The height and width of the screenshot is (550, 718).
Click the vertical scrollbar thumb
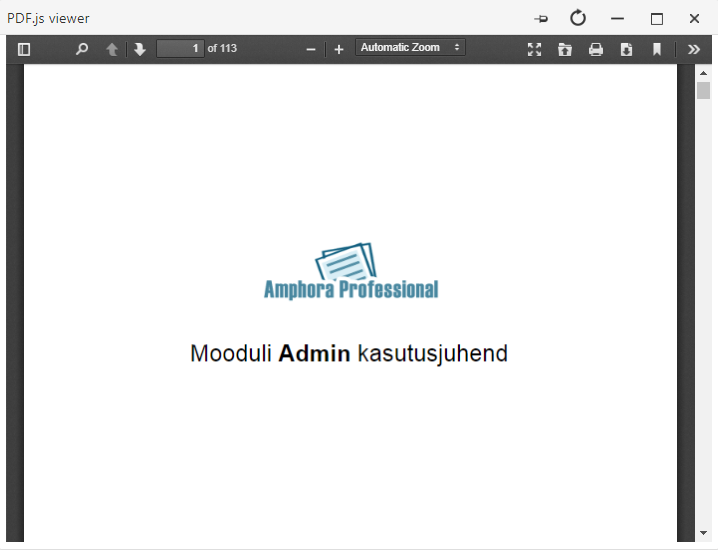click(x=703, y=90)
